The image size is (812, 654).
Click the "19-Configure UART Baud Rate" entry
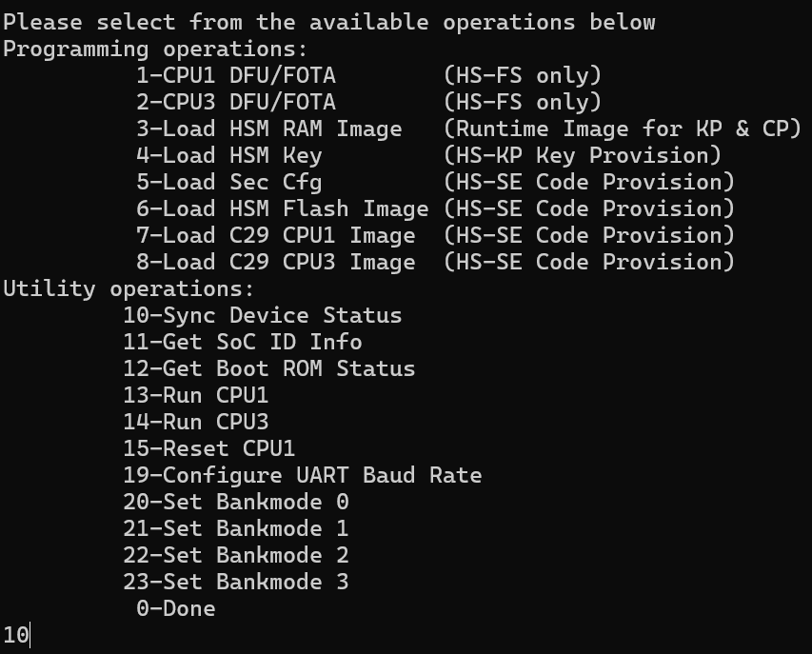302,475
